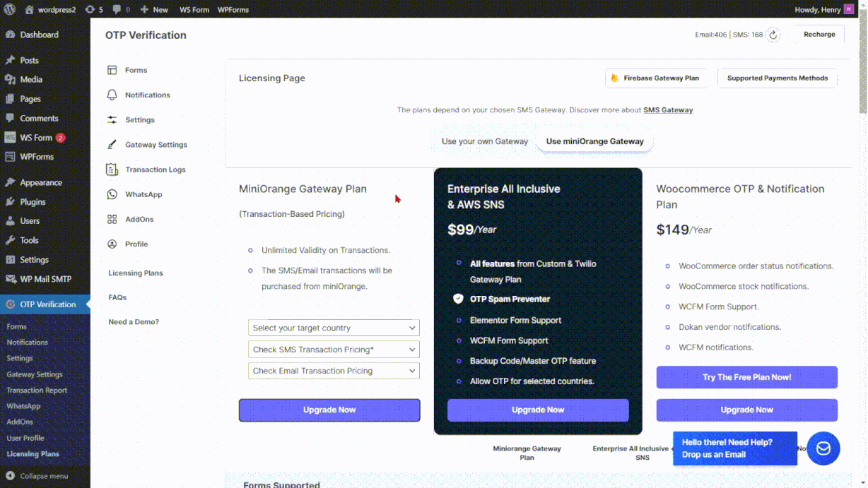The image size is (868, 488).
Task: Click the OTP Verification sidebar icon
Action: (10, 304)
